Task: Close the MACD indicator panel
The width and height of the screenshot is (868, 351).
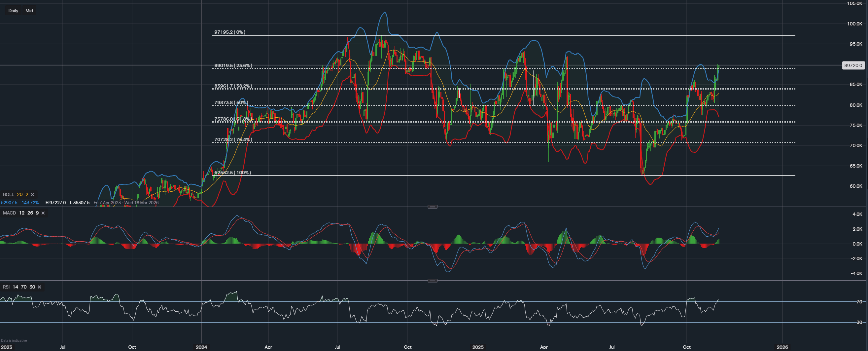Action: [x=43, y=213]
